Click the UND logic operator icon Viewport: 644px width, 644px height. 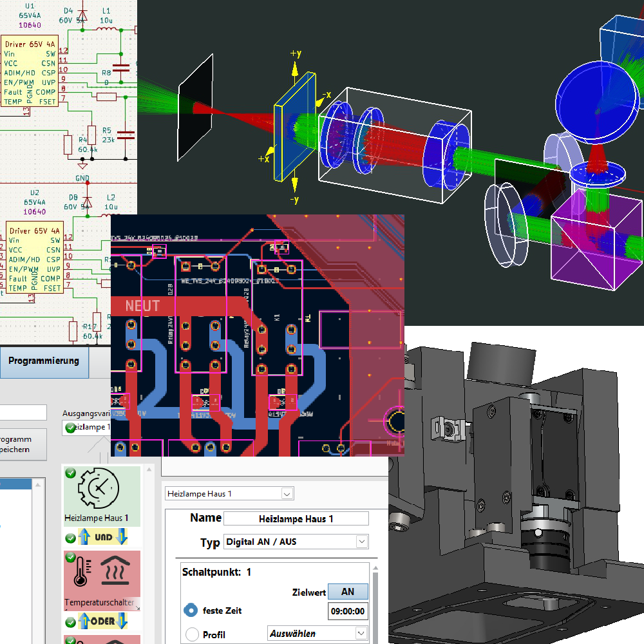[103, 537]
